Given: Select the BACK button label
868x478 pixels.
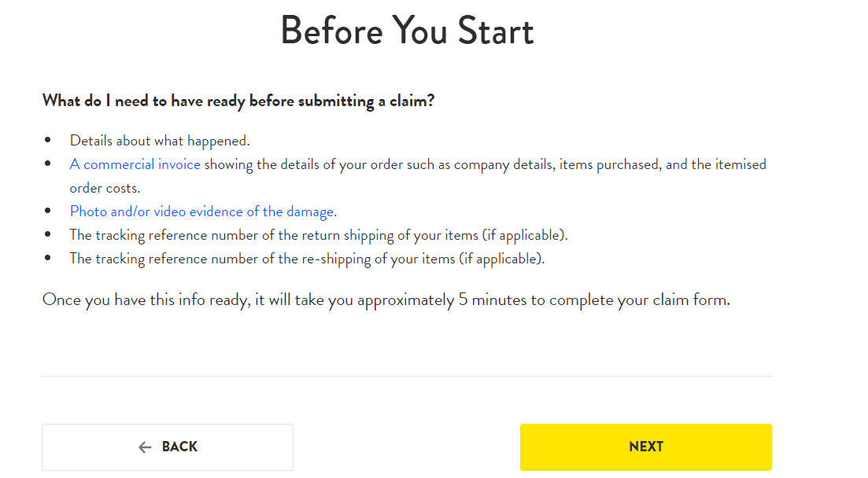Looking at the screenshot, I should 179,447.
